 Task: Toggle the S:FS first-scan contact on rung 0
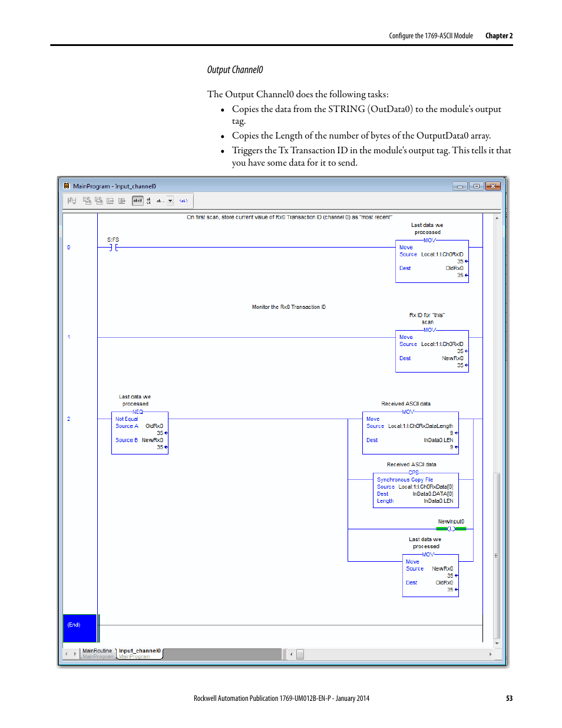tap(113, 247)
